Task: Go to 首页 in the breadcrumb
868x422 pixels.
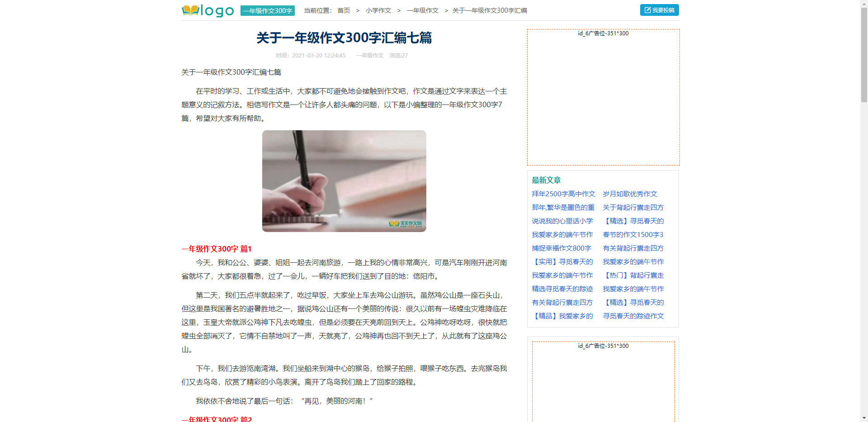Action: pos(344,10)
